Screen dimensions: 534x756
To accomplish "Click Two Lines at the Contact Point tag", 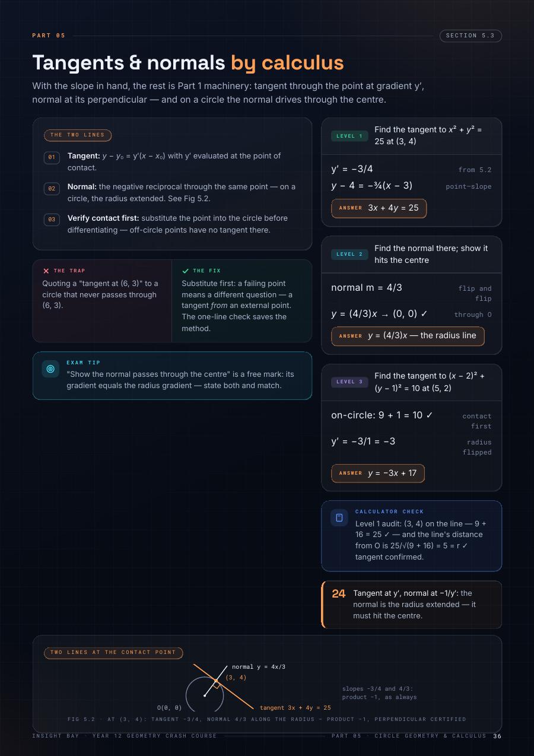I will tap(113, 652).
